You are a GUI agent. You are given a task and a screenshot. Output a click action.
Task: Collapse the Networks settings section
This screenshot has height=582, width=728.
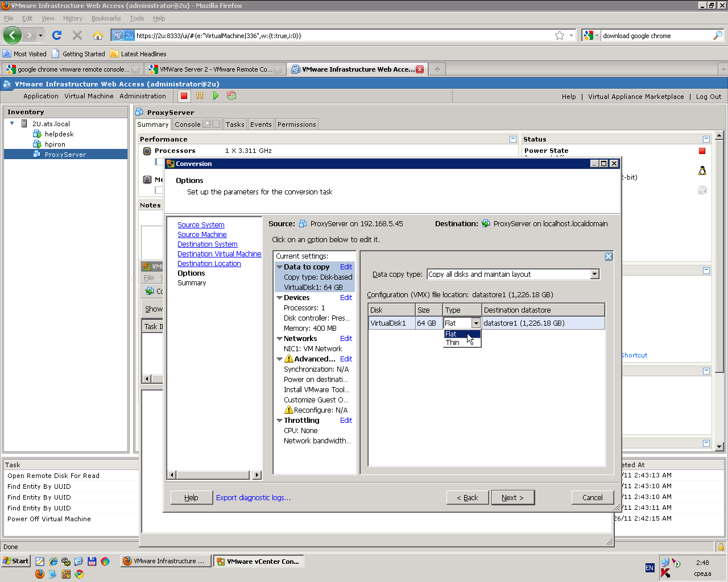tap(279, 339)
